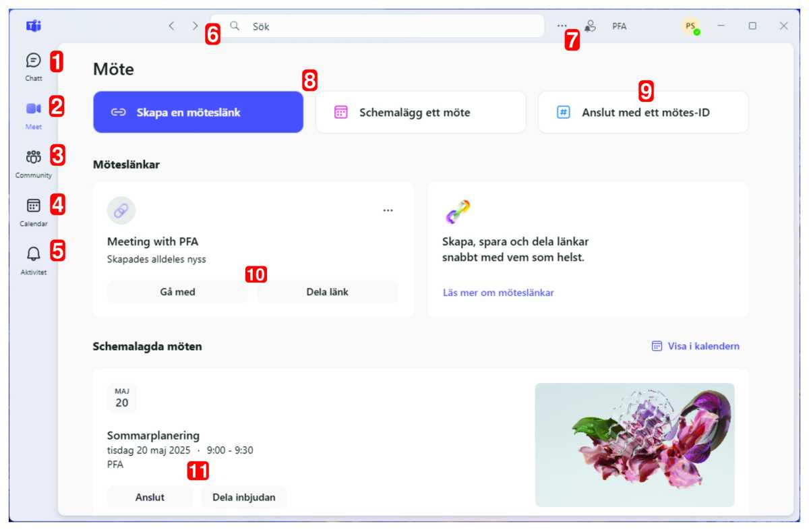Select the Meet icon in the sidebar
Image resolution: width=809 pixels, height=532 pixels.
33,110
